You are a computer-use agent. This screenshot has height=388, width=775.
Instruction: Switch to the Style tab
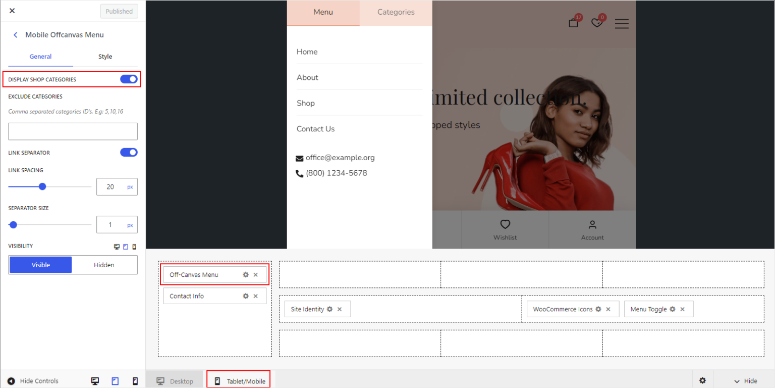(105, 57)
